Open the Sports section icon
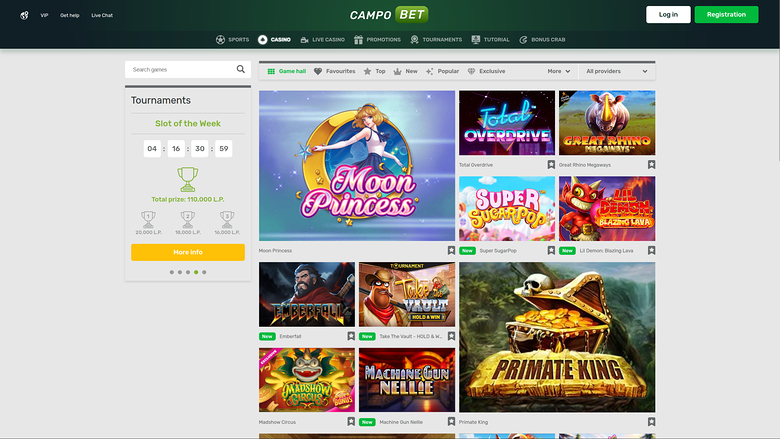The height and width of the screenshot is (439, 780). [220, 40]
